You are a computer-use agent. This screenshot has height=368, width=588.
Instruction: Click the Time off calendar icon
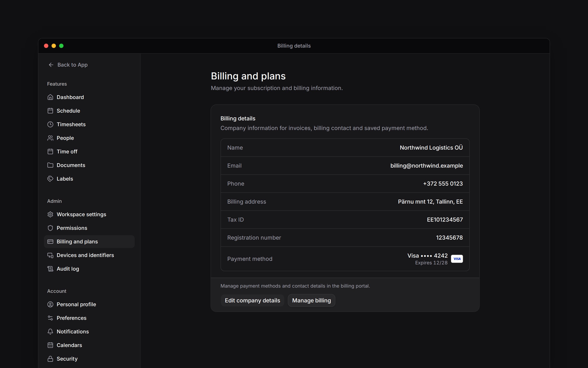pyautogui.click(x=50, y=152)
